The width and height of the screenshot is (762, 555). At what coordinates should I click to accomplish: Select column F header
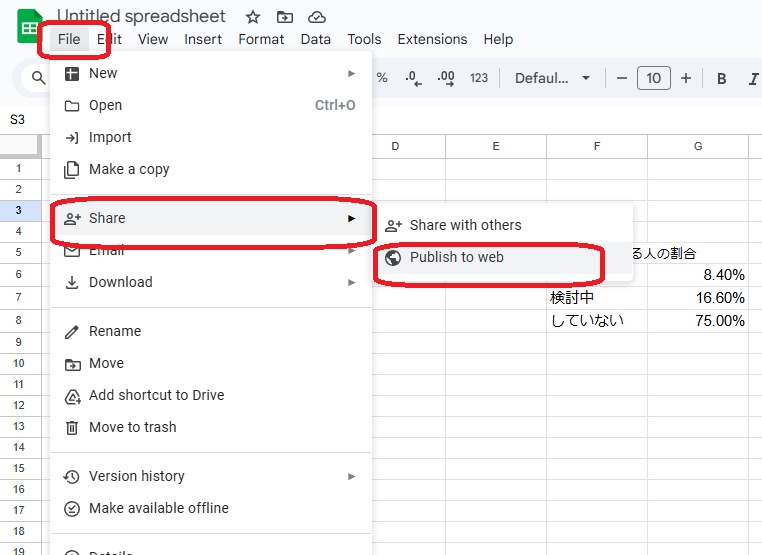pos(597,146)
